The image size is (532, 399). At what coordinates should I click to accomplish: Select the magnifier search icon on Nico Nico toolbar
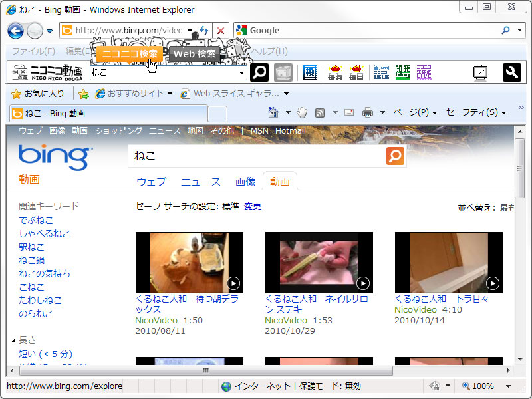(x=259, y=72)
